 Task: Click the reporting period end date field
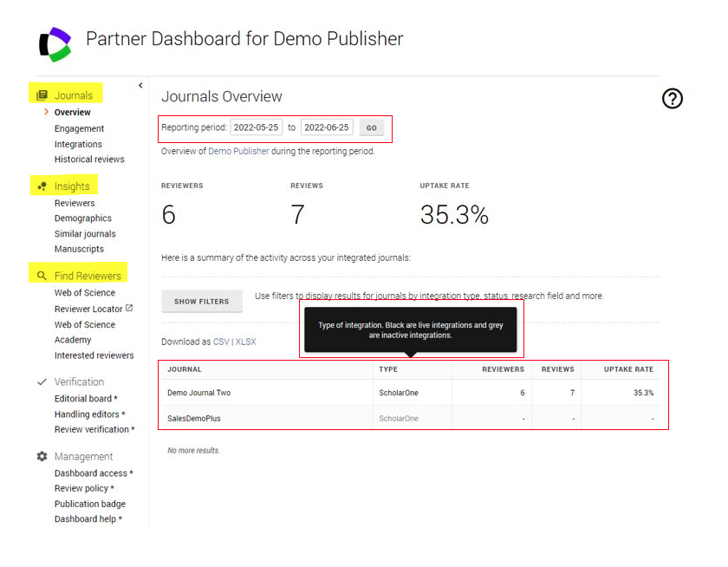(x=327, y=127)
